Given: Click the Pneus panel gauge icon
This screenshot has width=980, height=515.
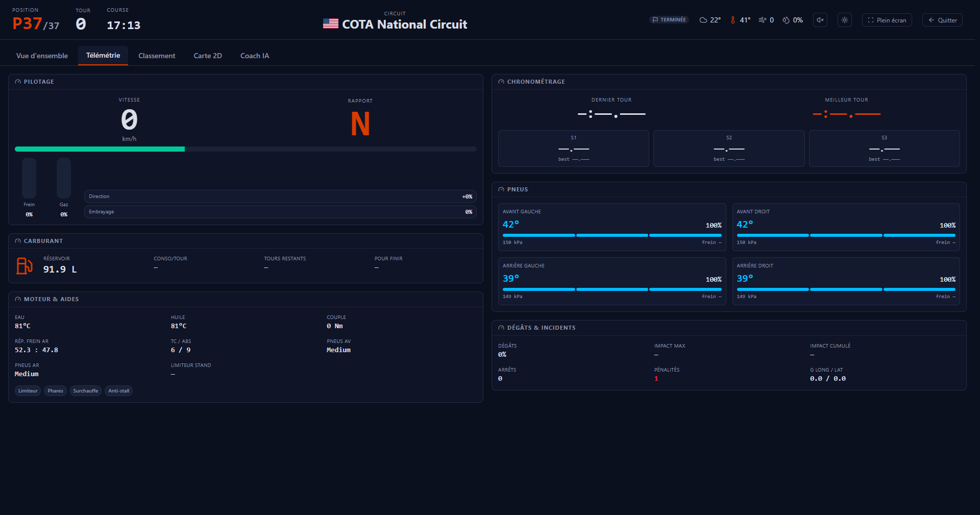Looking at the screenshot, I should click(501, 189).
